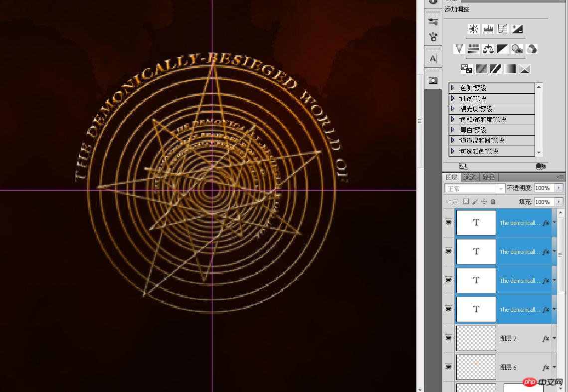Add a Color Balance adjustment (scales icon)
568x392 pixels.
[x=488, y=49]
